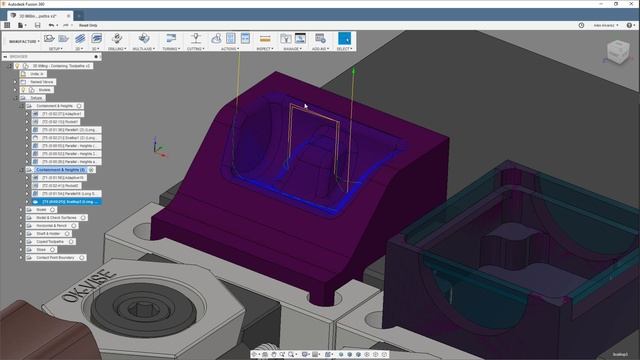Click the Post Process icon
640x360 pixels.
tap(231, 38)
